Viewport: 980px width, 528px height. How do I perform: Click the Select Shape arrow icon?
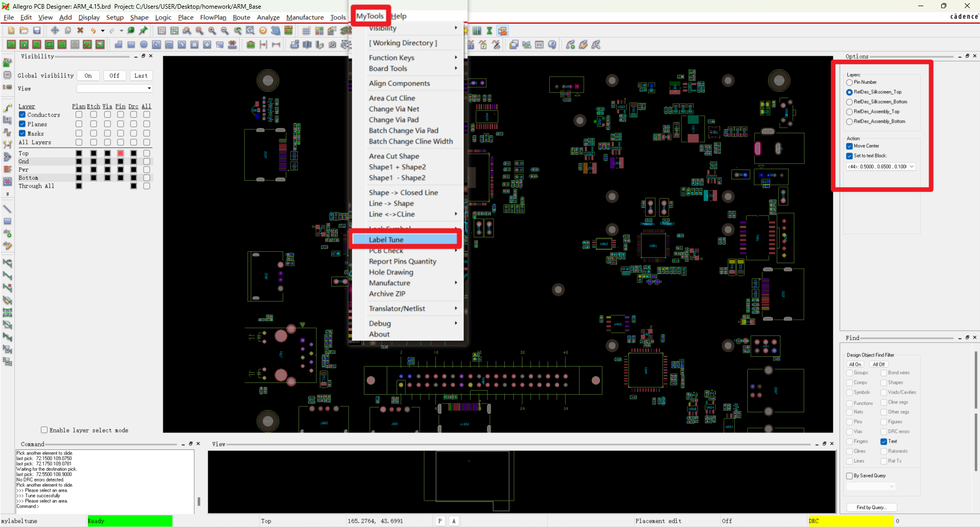coord(157,45)
